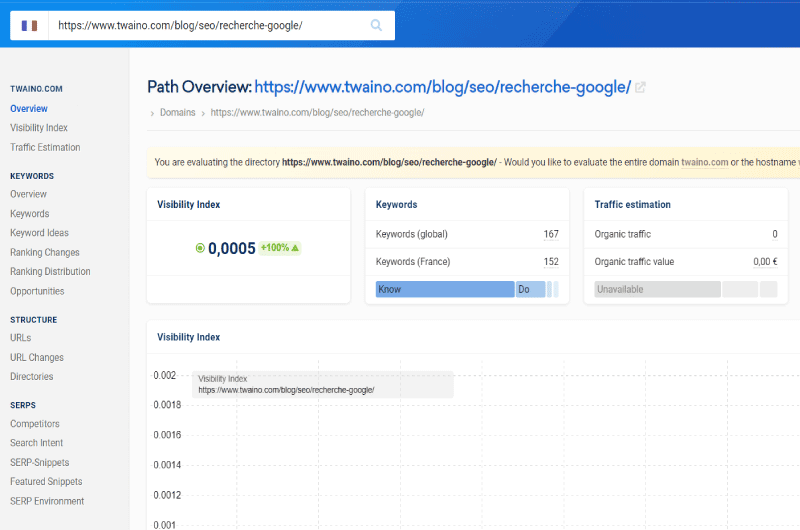800x530 pixels.
Task: Open the French flag country selector
Action: [29, 26]
